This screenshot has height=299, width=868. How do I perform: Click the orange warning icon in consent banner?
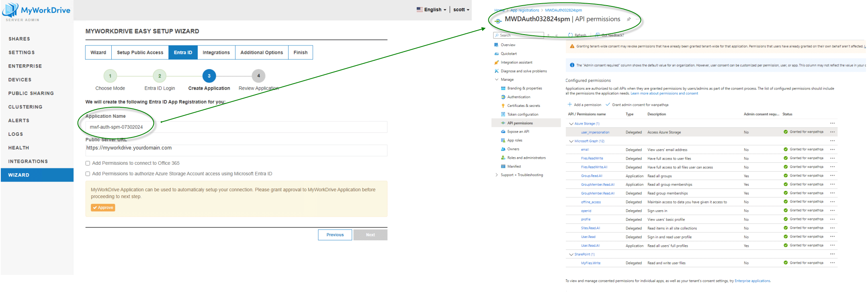pos(572,46)
